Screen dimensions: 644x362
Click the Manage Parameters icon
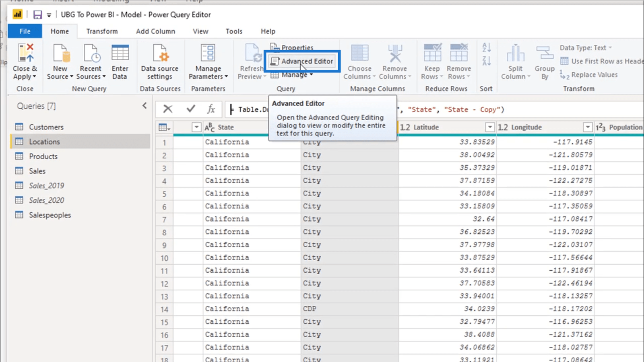point(208,53)
